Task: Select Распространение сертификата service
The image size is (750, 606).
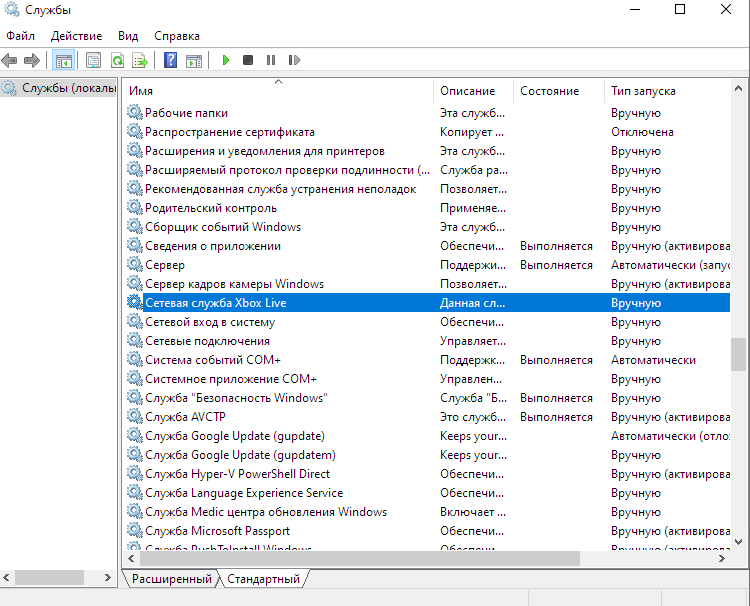Action: pyautogui.click(x=230, y=132)
